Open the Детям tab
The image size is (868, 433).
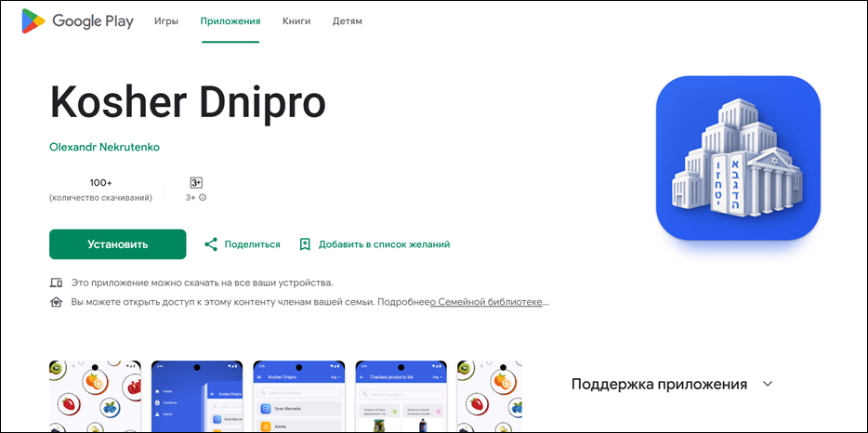pyautogui.click(x=347, y=21)
